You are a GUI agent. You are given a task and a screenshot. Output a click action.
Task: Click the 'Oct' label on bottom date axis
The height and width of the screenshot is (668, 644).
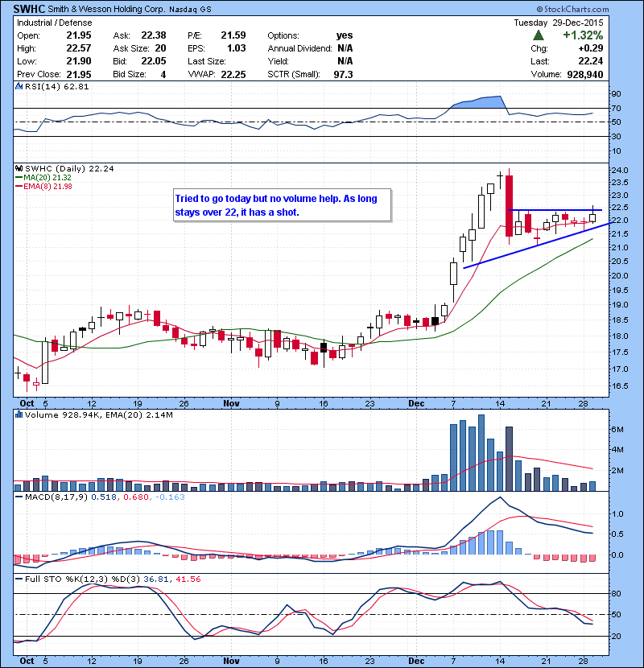click(x=27, y=661)
